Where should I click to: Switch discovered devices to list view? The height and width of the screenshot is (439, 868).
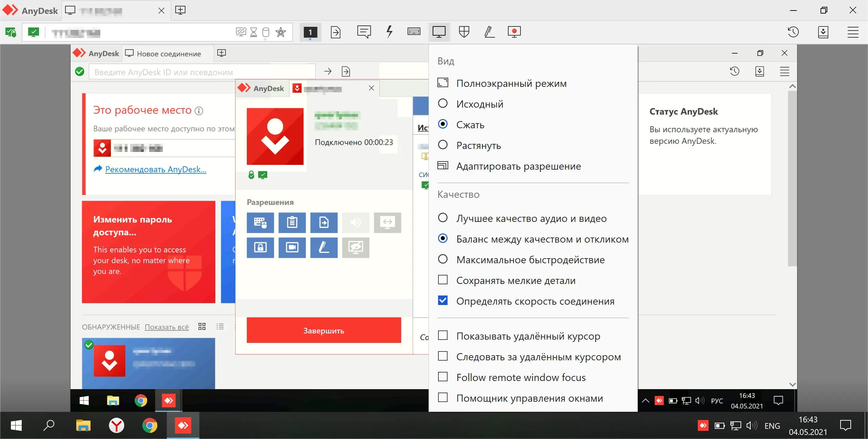point(220,326)
